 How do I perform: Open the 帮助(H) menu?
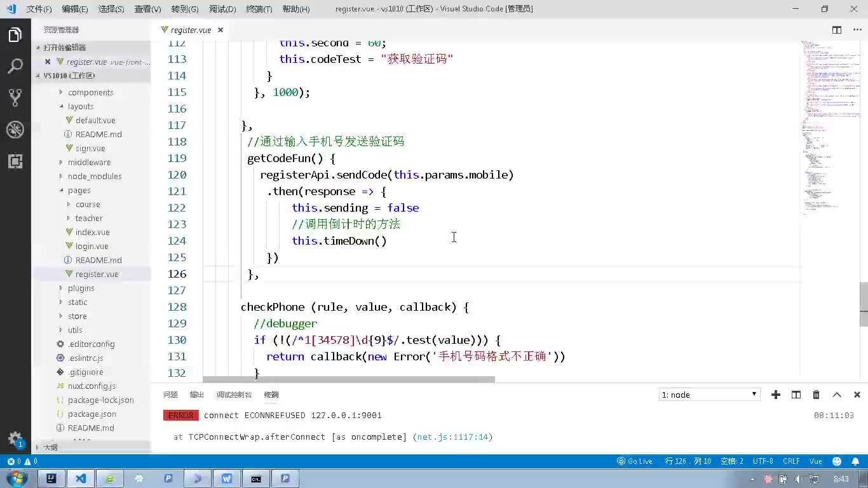[295, 9]
